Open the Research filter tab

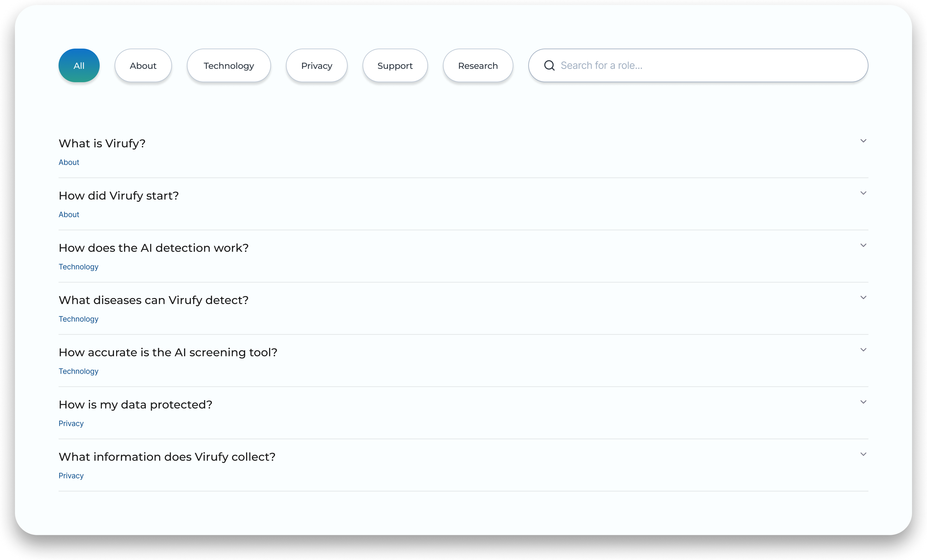coord(478,65)
